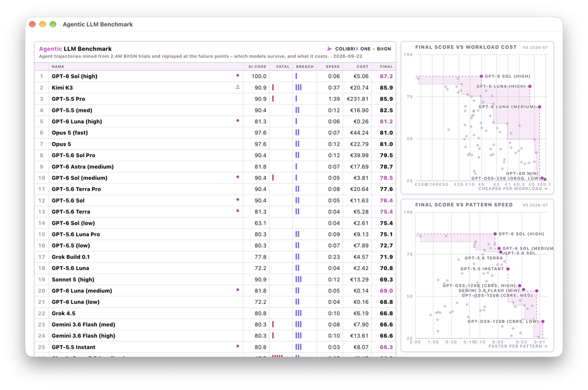
Task: Click the fatal marker in Gemini 3.6 Flash (med) row
Action: click(273, 324)
